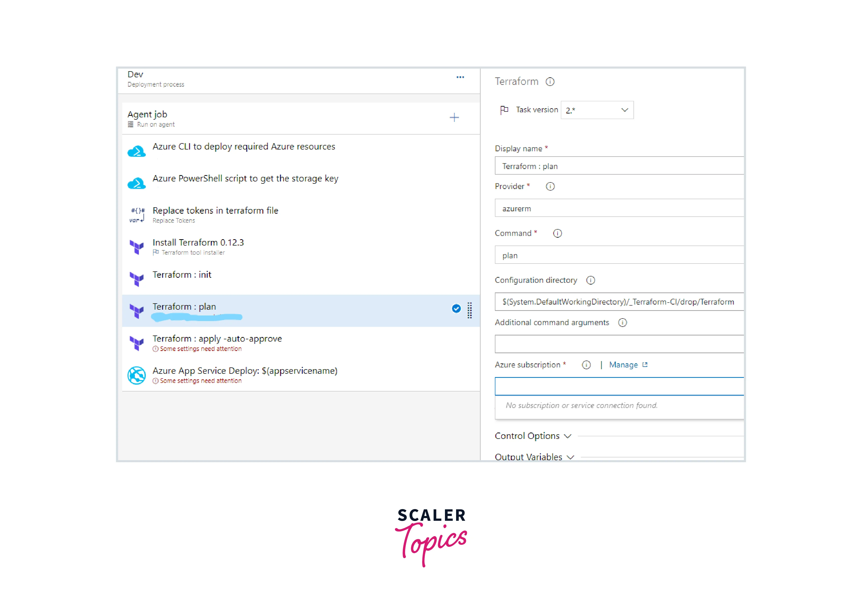This screenshot has width=862, height=616.
Task: Select Terraform apply -auto-approve task
Action: point(217,339)
